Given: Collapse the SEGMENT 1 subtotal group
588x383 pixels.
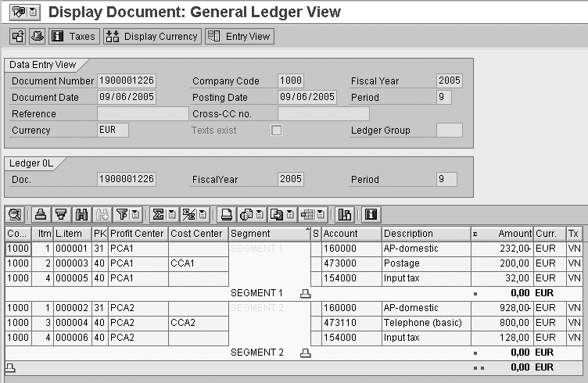Looking at the screenshot, I should tap(306, 293).
